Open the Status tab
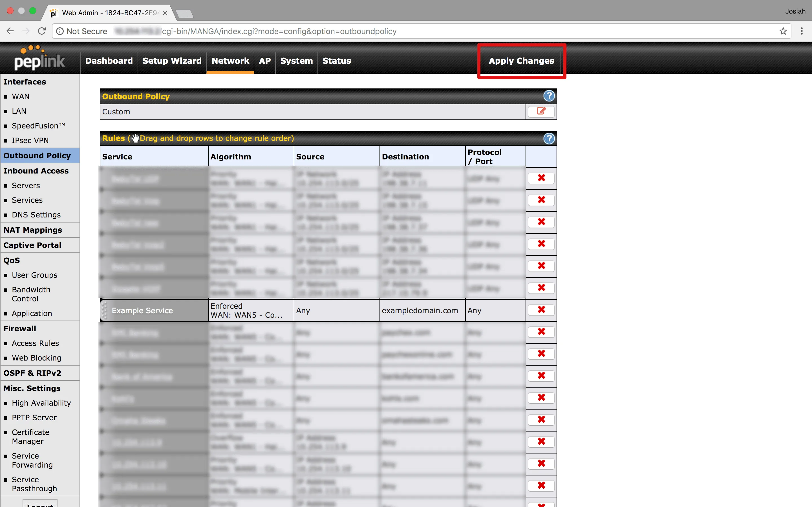Screen dimensions: 812x507 click(x=337, y=61)
